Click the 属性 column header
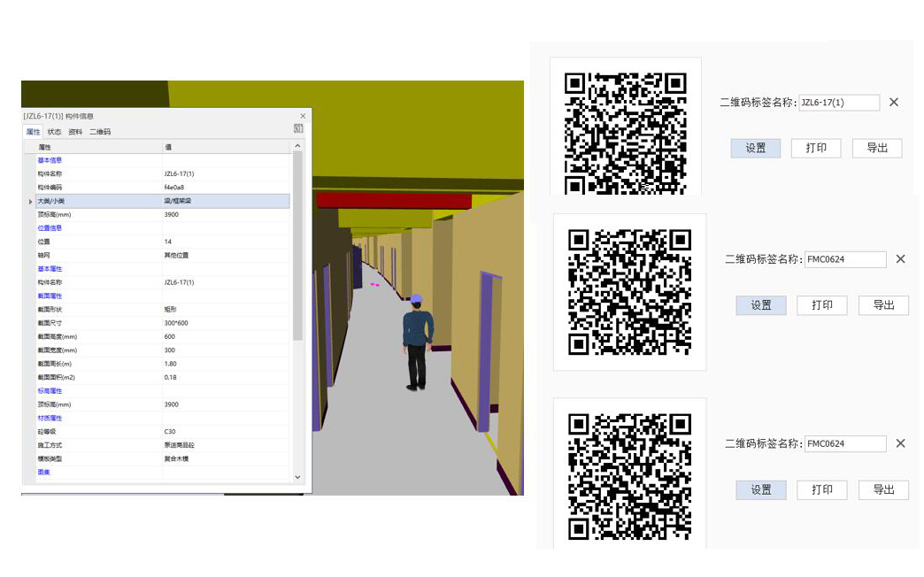924x577 pixels. pyautogui.click(x=98, y=147)
